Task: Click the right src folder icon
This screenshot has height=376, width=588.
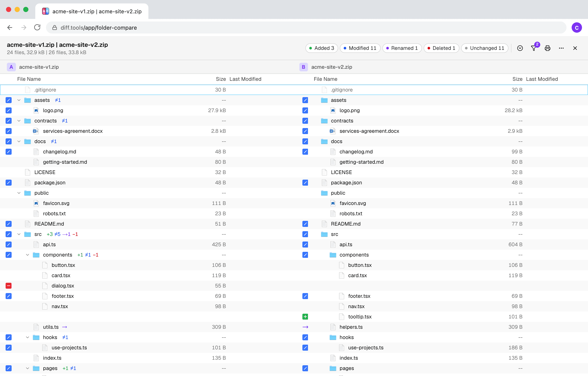Action: (324, 234)
